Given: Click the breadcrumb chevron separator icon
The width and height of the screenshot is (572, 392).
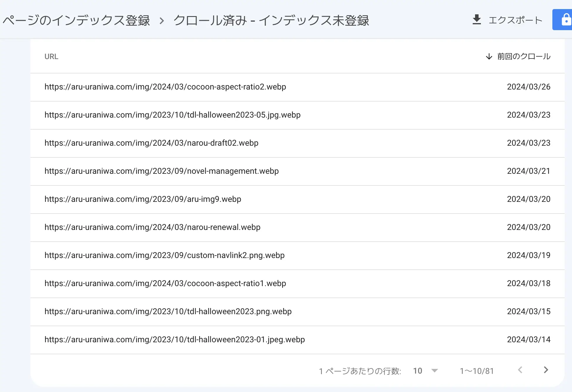Looking at the screenshot, I should 162,21.
